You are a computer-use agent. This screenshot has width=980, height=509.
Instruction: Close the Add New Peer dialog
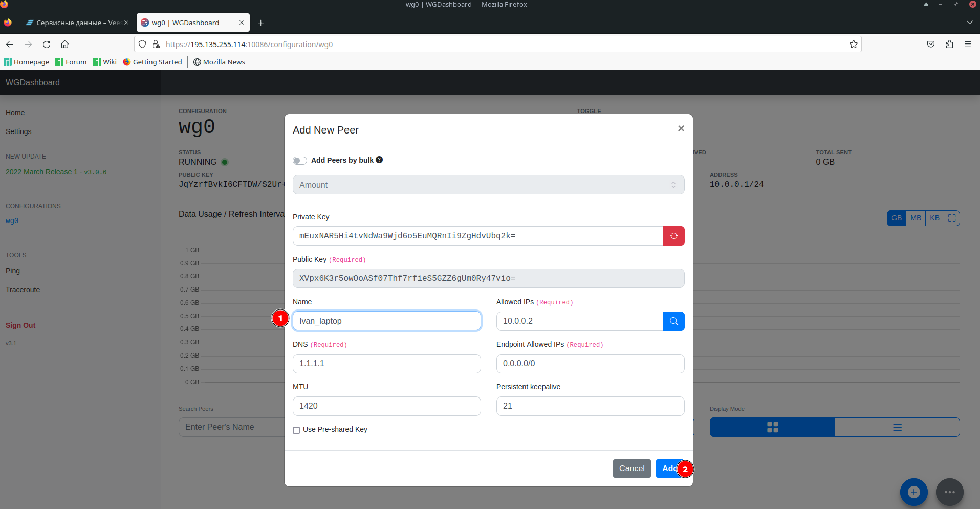tap(681, 128)
